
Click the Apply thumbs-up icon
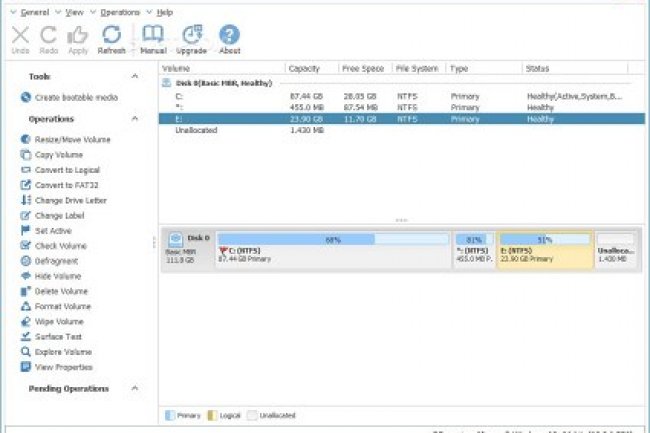(x=78, y=38)
